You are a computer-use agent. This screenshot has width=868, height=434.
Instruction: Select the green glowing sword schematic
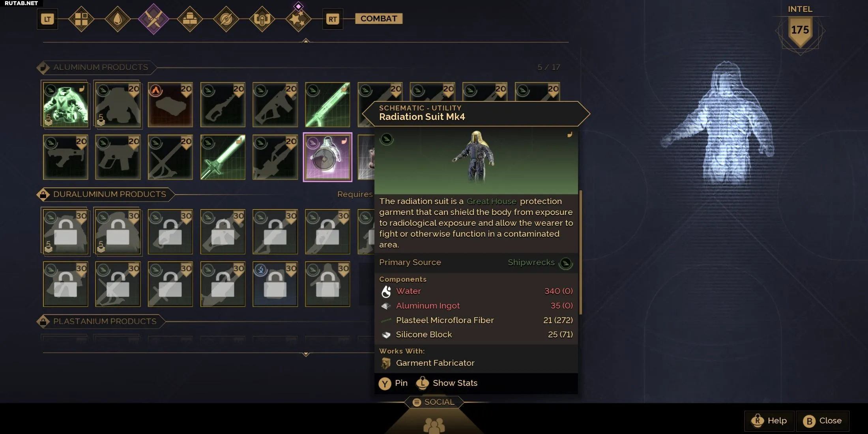point(223,157)
